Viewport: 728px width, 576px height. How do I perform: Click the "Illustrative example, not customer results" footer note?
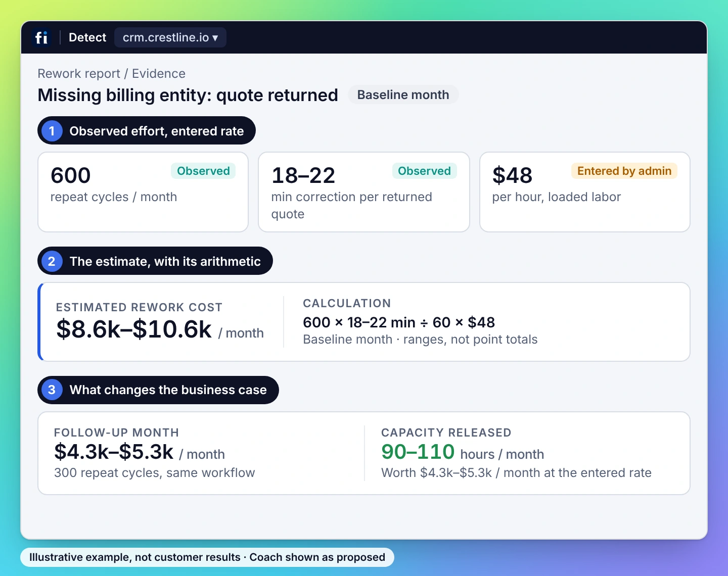click(135, 557)
